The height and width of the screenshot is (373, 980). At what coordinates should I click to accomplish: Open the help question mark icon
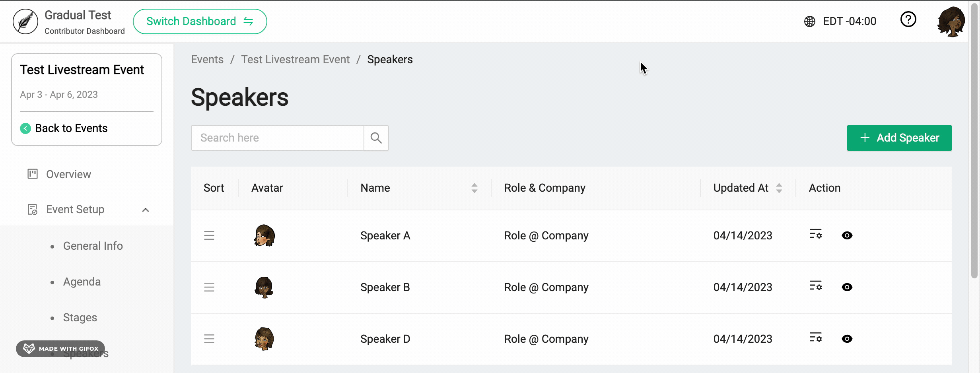tap(908, 19)
